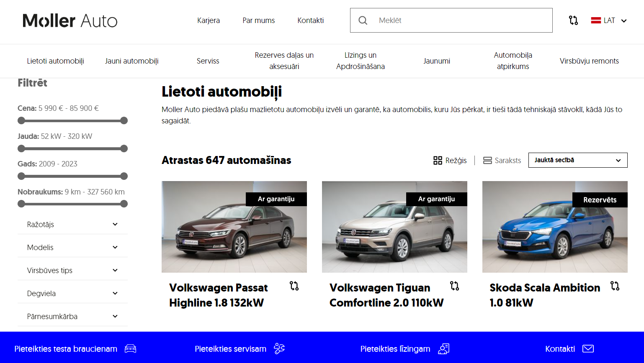Open Automobiļa atpirkums menu item
The height and width of the screenshot is (363, 644).
[x=513, y=61]
